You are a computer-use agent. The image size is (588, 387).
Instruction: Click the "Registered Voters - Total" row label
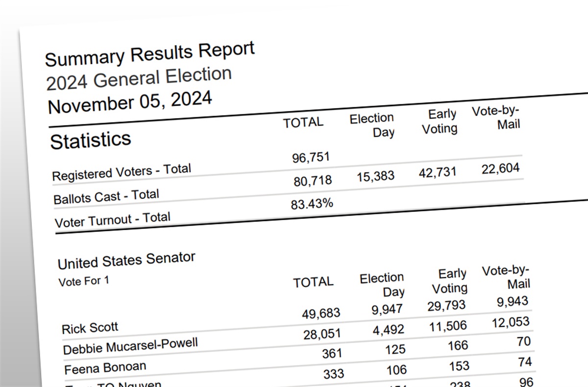(121, 172)
